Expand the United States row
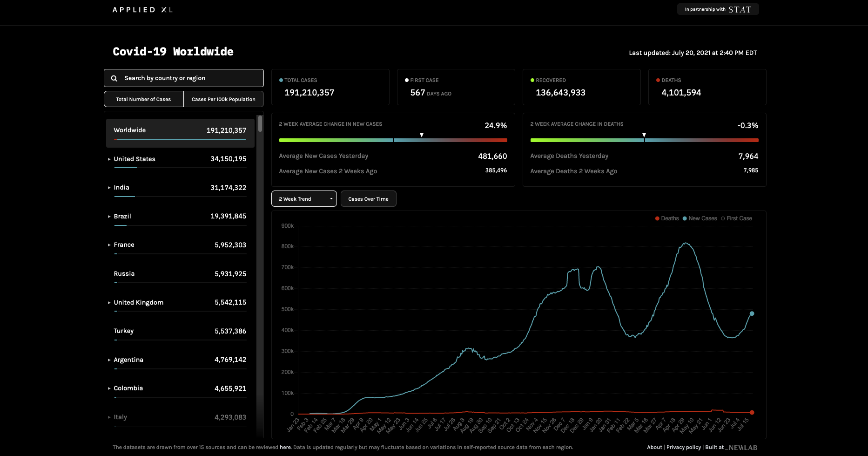 coord(109,159)
